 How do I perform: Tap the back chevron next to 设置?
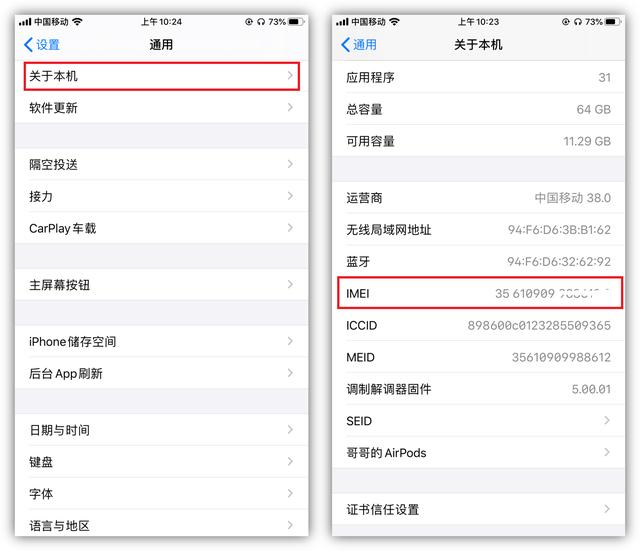(x=28, y=44)
